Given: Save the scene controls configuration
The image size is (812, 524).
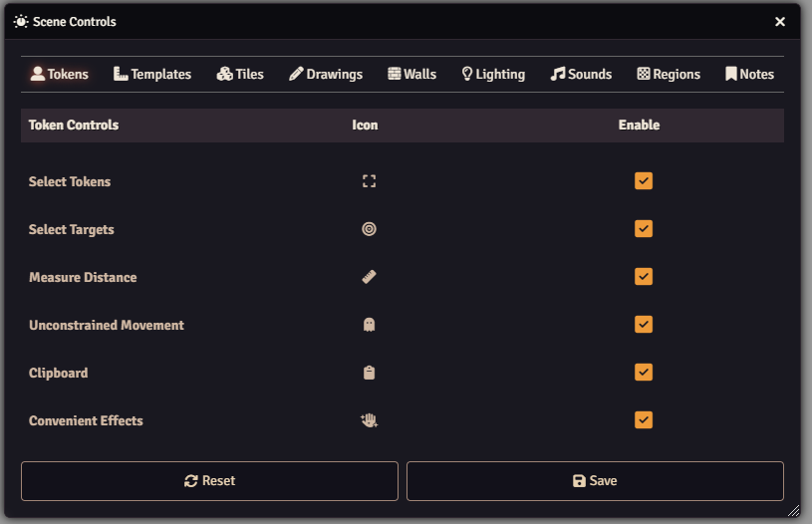Looking at the screenshot, I should [x=595, y=481].
